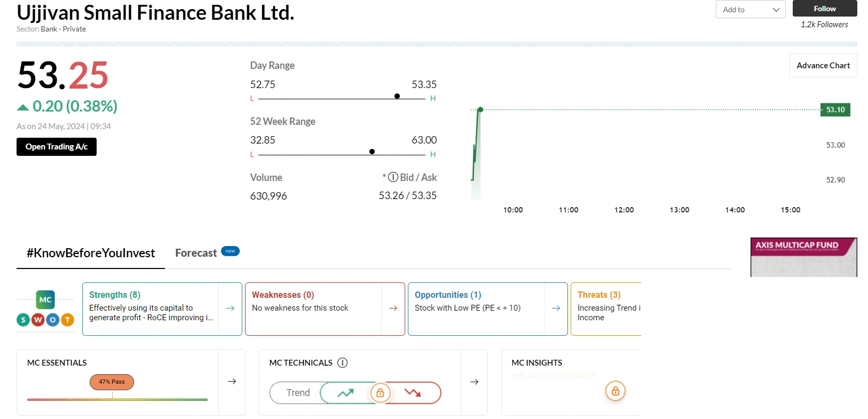Click the Day Range slider marker

pos(397,96)
